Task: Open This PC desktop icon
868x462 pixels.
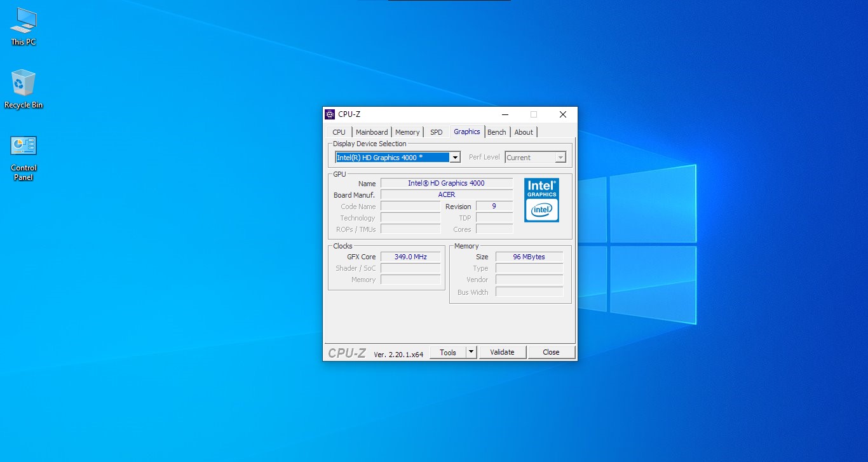Action: 24,27
